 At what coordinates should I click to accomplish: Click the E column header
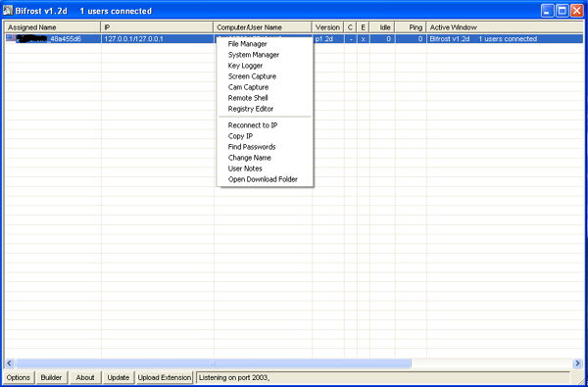tap(363, 27)
